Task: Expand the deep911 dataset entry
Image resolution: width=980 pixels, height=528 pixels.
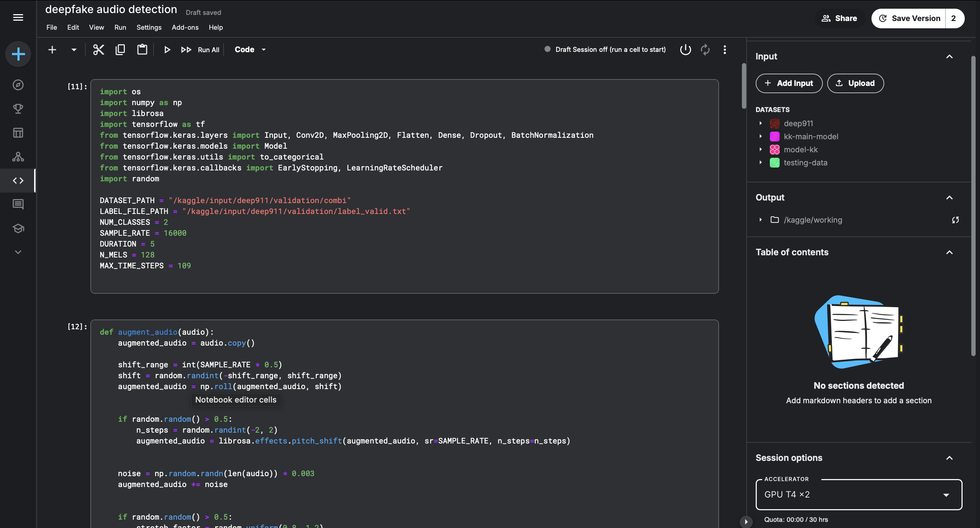Action: point(761,123)
